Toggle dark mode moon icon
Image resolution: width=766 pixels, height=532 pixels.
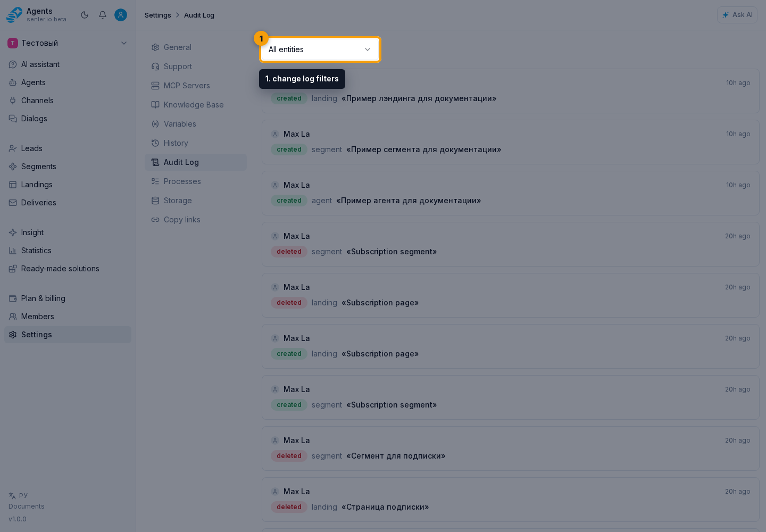[x=85, y=15]
